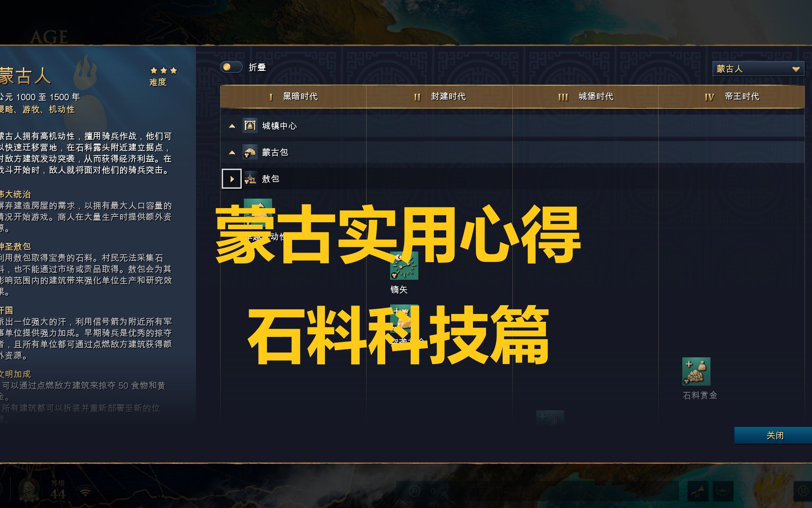Screen dimensions: 812x508
Task: Click the 神圣敖包 section heading
Action: tap(16, 246)
